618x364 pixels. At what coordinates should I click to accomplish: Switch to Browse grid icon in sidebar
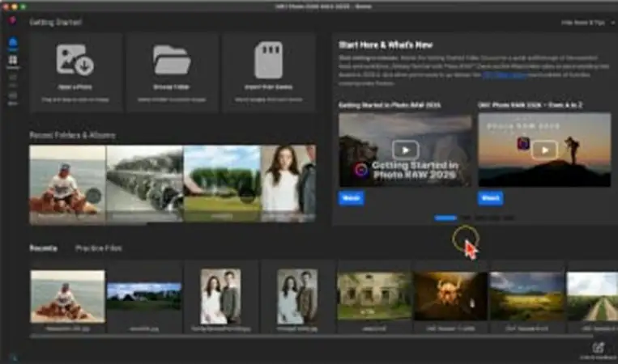click(13, 61)
